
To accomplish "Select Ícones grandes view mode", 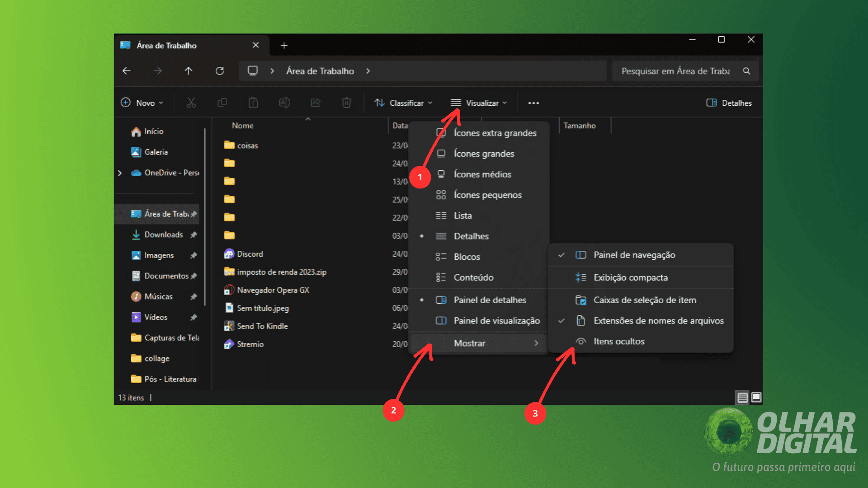I will [x=484, y=154].
